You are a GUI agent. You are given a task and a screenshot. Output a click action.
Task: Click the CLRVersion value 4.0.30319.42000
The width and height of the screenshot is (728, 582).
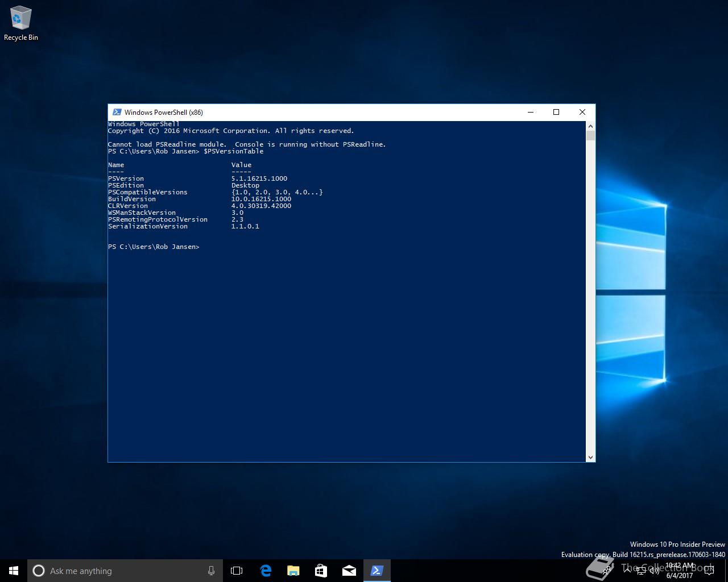click(261, 206)
